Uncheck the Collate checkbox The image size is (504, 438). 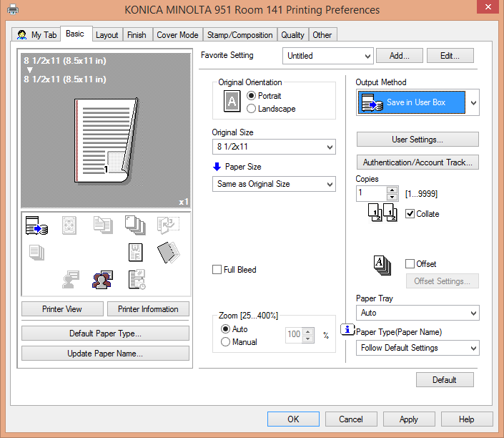pos(410,214)
